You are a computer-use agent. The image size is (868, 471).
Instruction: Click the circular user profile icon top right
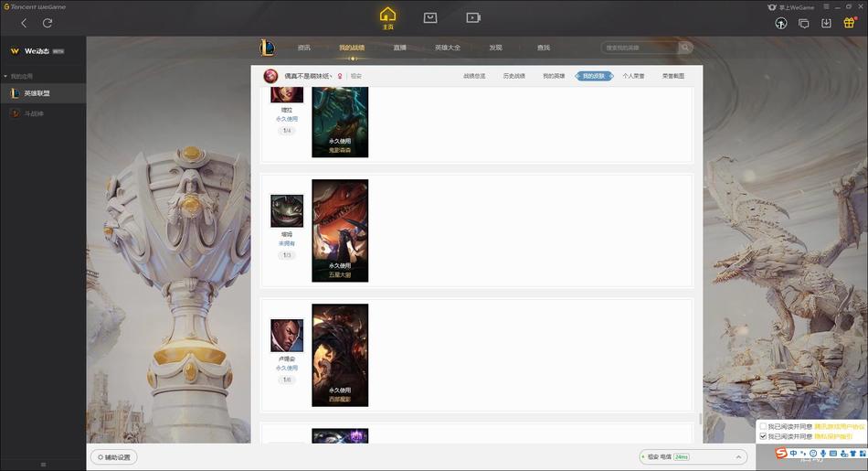click(x=781, y=23)
